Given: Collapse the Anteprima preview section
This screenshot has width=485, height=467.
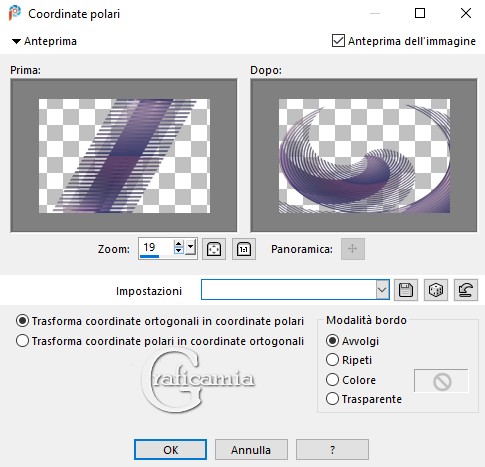Looking at the screenshot, I should 16,41.
